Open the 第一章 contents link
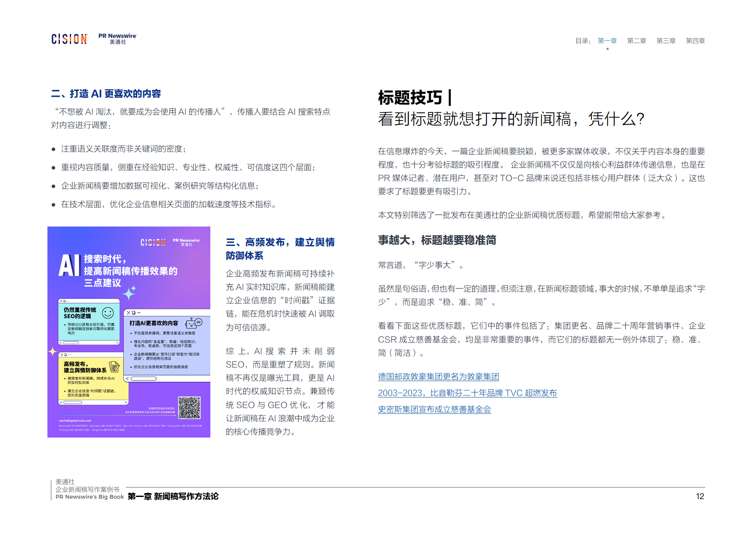 (607, 41)
